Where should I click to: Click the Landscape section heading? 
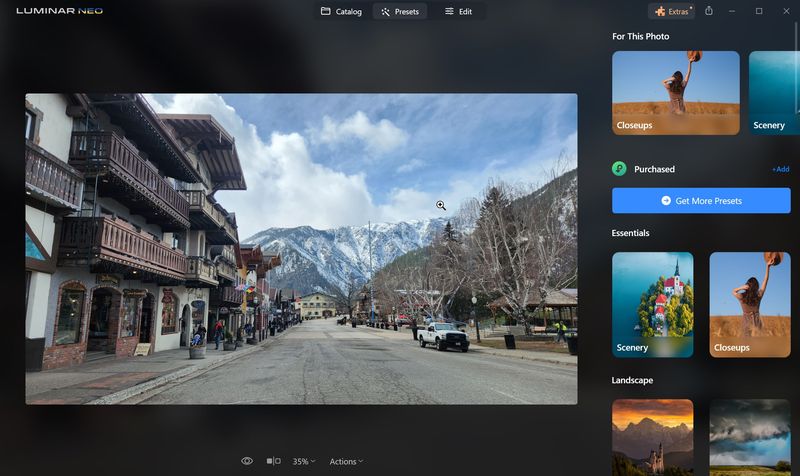[x=632, y=380]
